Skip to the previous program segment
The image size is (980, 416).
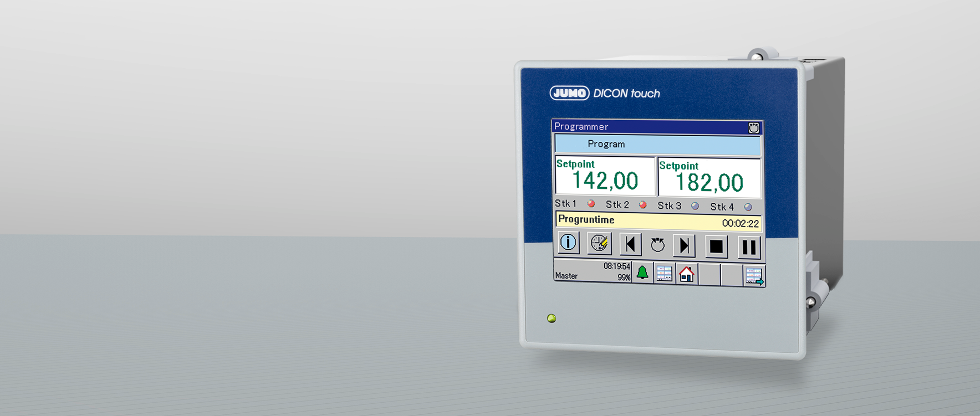(x=630, y=244)
